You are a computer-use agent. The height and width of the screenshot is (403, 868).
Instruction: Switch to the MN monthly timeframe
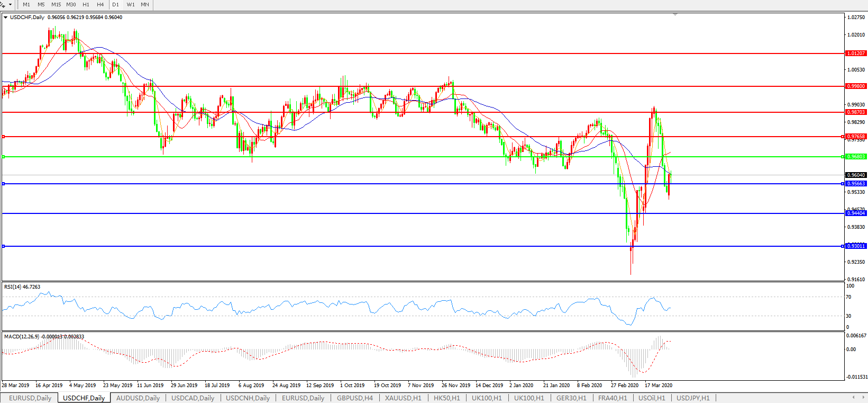click(x=144, y=5)
